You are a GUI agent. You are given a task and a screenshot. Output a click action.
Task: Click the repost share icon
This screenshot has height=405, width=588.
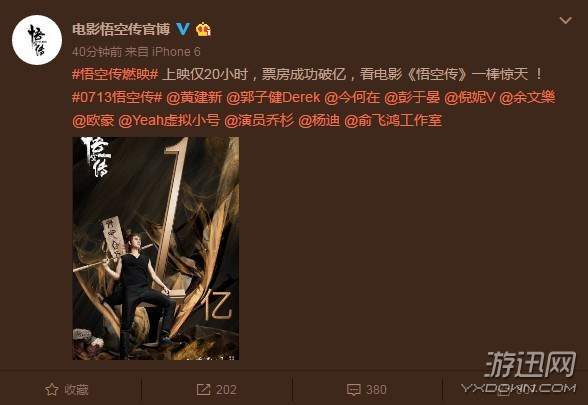point(204,390)
